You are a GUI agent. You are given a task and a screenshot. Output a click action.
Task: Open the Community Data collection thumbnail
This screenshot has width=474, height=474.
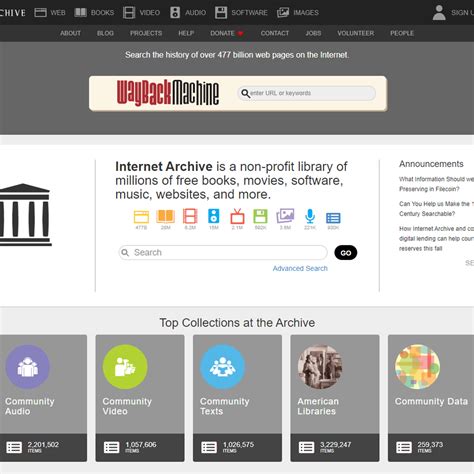click(x=417, y=367)
